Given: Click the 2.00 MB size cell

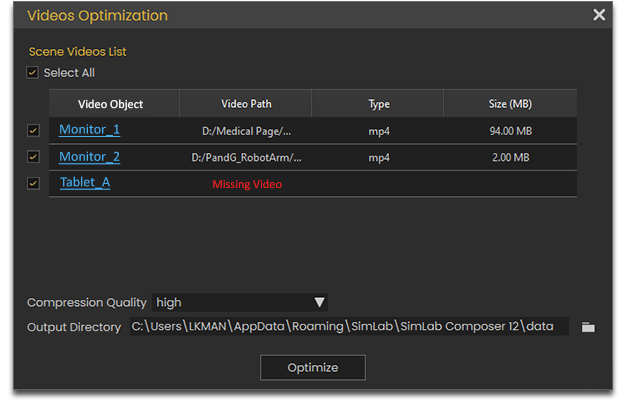Looking at the screenshot, I should coord(511,157).
